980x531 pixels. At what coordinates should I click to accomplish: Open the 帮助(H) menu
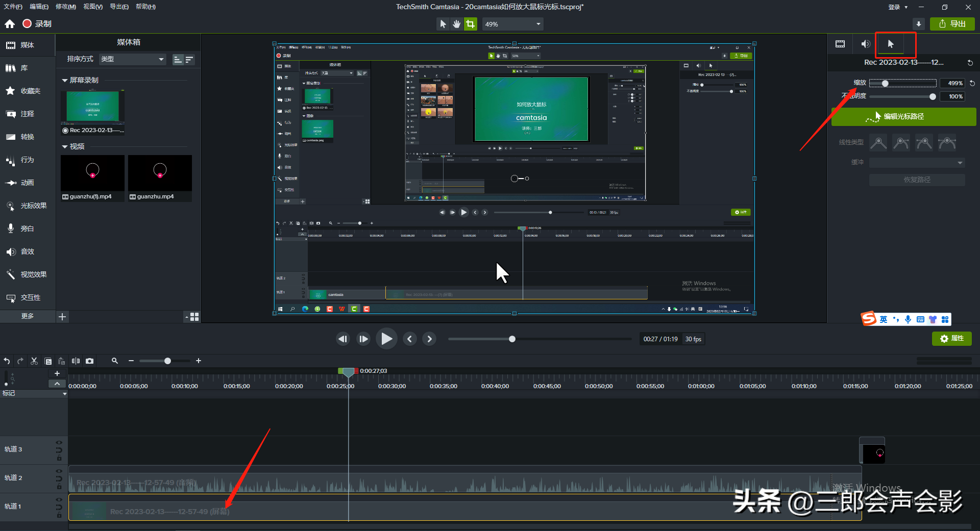145,7
